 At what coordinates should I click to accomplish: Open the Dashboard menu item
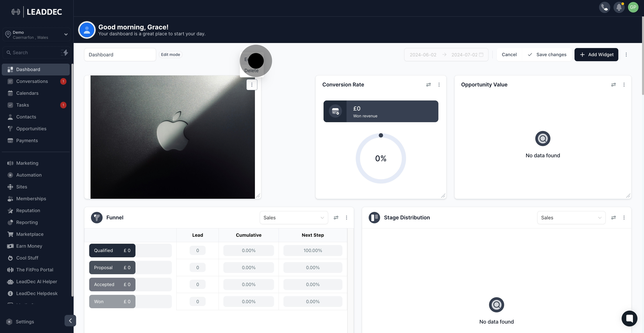coord(36,70)
